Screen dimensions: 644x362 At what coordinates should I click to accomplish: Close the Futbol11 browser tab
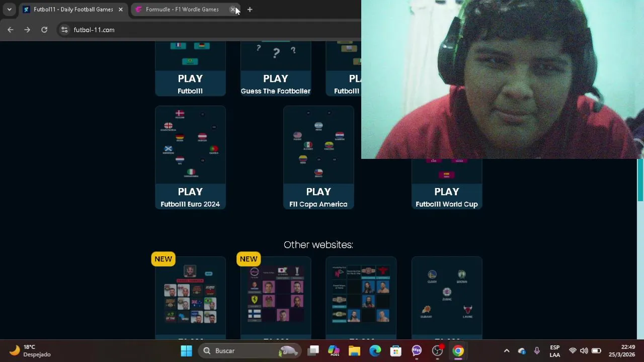point(120,10)
